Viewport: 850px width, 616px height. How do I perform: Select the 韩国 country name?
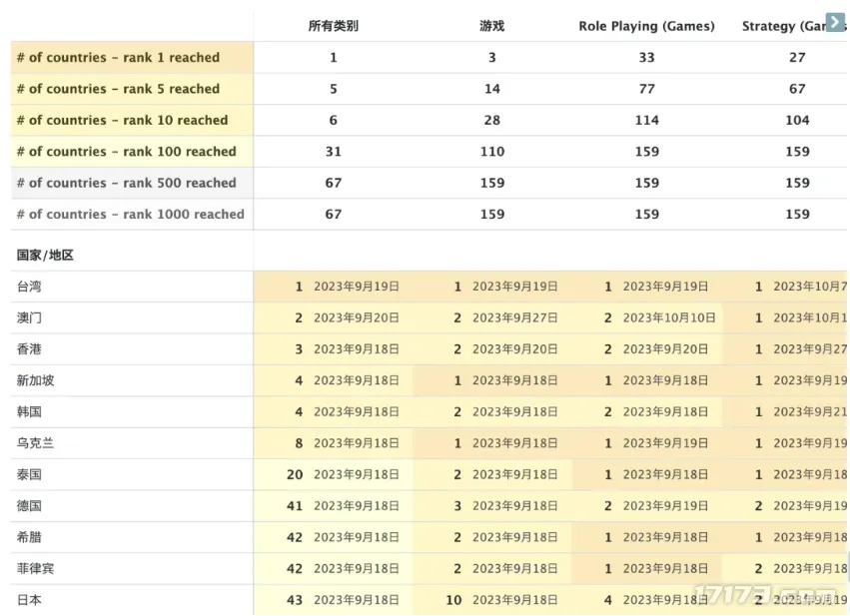point(30,411)
